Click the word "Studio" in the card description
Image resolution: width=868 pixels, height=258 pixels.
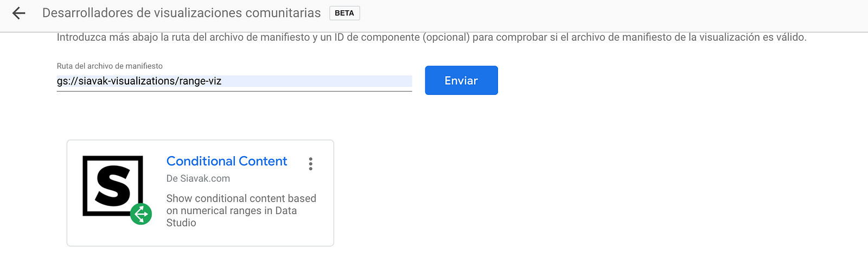click(x=181, y=223)
